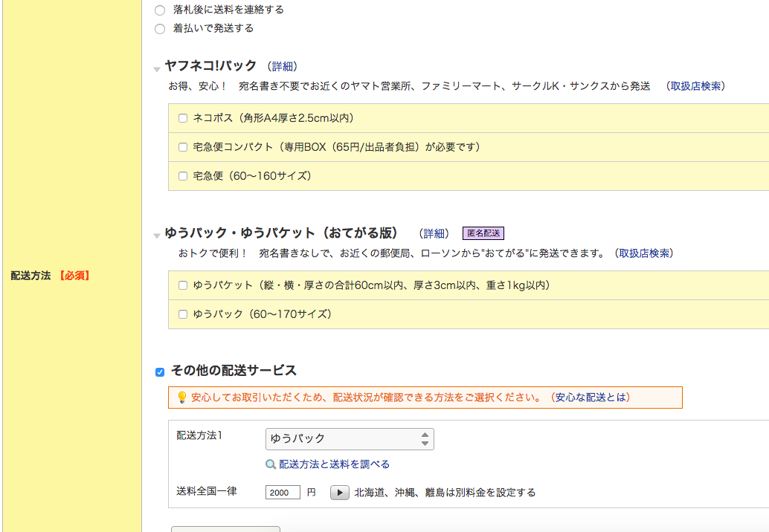Screen dimensions: 769x532
Task: Click 北海道、沖縄、離島は別料金を設定する text
Action: (445, 493)
